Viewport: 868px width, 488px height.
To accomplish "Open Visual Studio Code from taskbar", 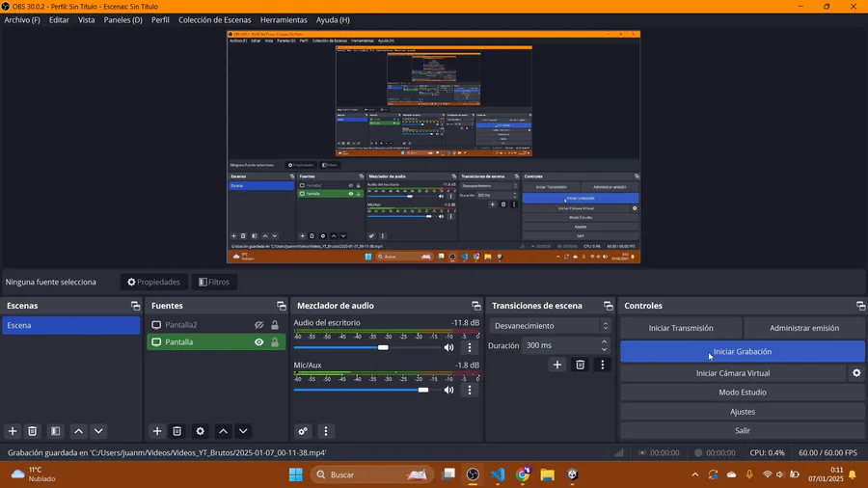I will point(498,474).
